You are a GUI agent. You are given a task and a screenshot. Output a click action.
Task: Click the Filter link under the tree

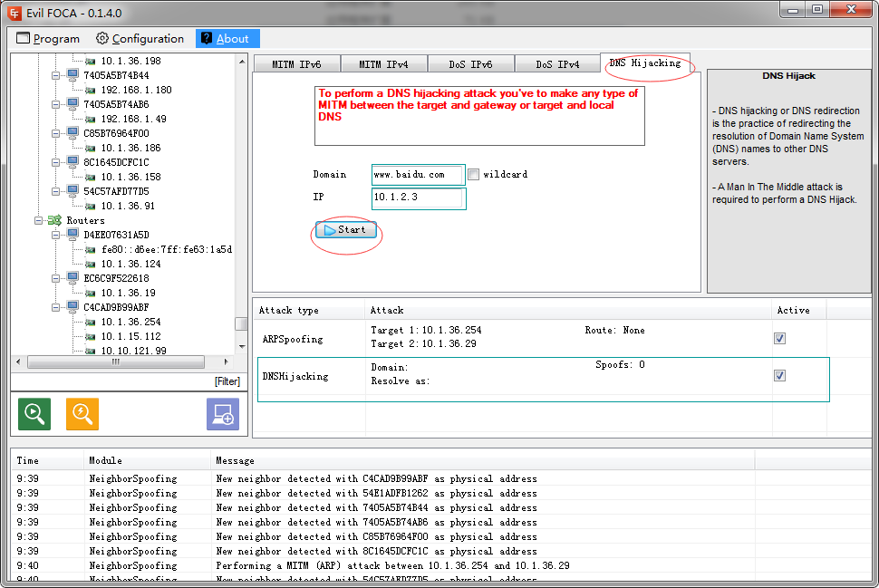(x=227, y=381)
